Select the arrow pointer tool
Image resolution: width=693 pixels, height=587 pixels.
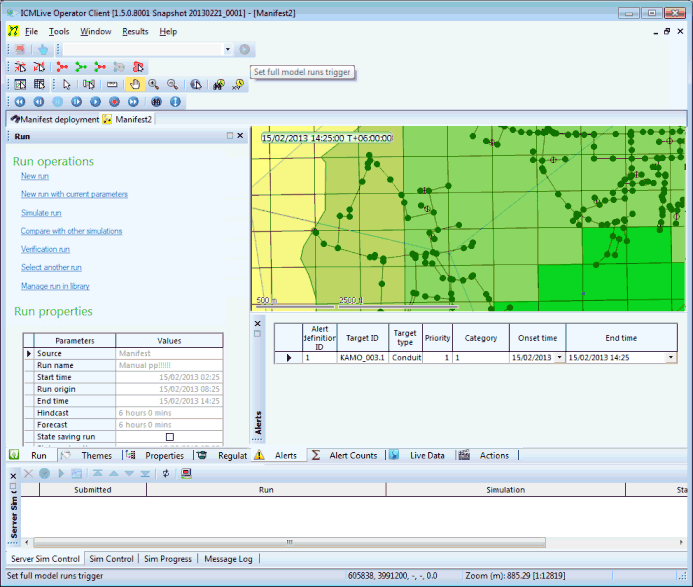[x=67, y=85]
